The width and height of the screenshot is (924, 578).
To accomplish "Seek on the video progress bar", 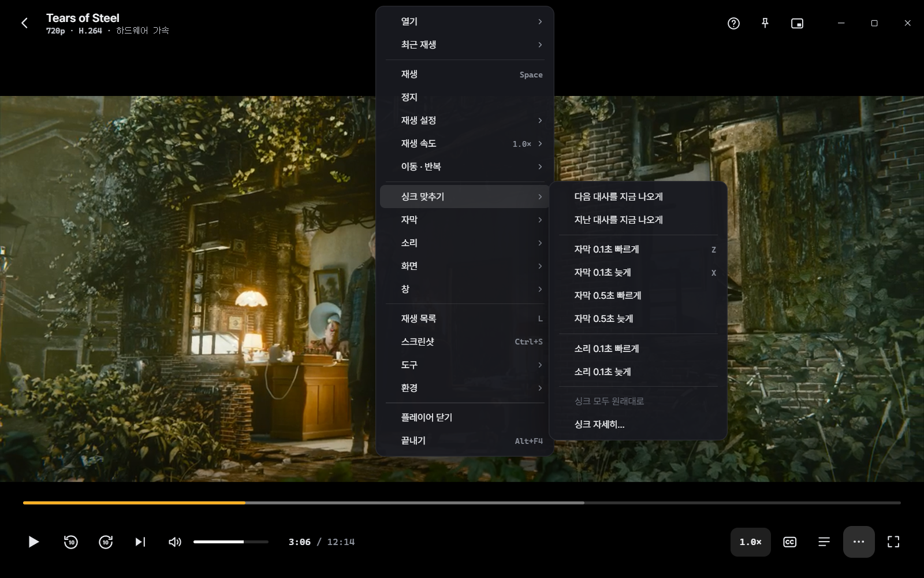I will click(x=462, y=503).
